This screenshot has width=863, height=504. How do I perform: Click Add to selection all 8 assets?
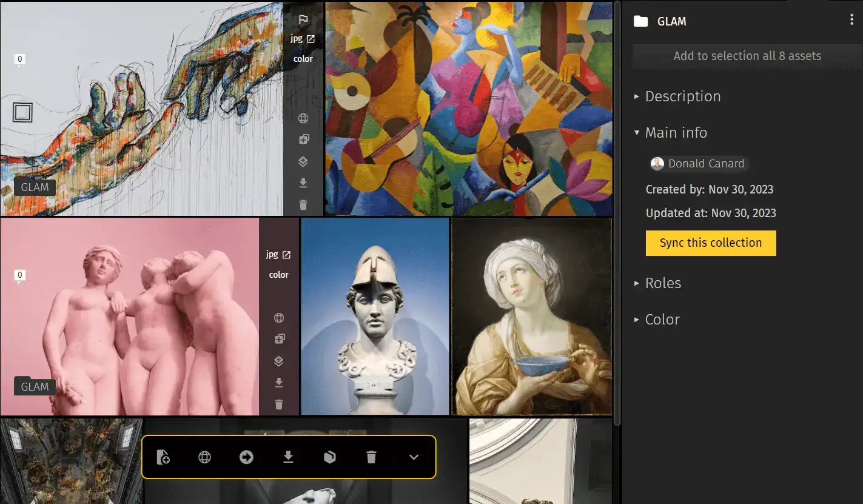(x=747, y=56)
